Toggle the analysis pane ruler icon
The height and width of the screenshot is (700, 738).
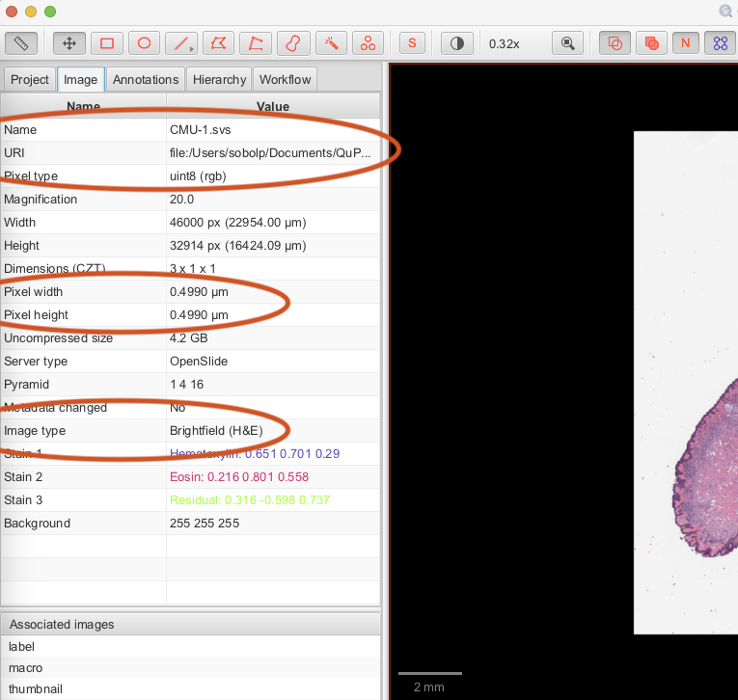click(21, 43)
